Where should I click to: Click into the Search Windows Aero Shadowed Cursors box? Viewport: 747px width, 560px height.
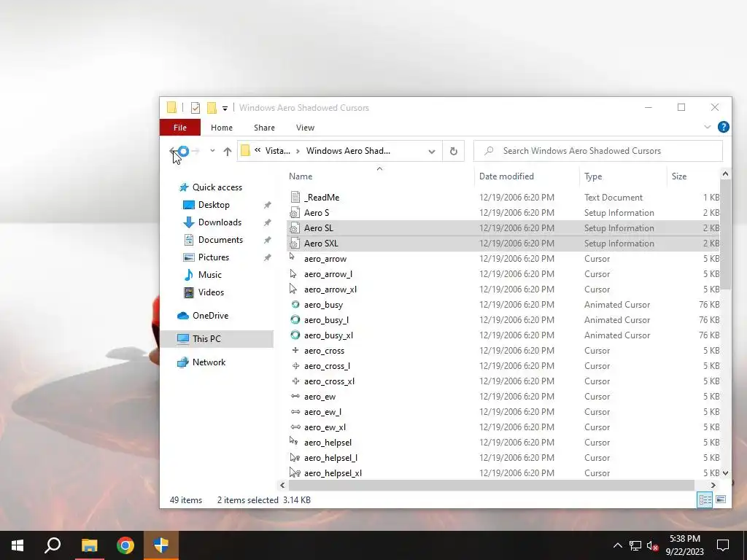tap(598, 151)
